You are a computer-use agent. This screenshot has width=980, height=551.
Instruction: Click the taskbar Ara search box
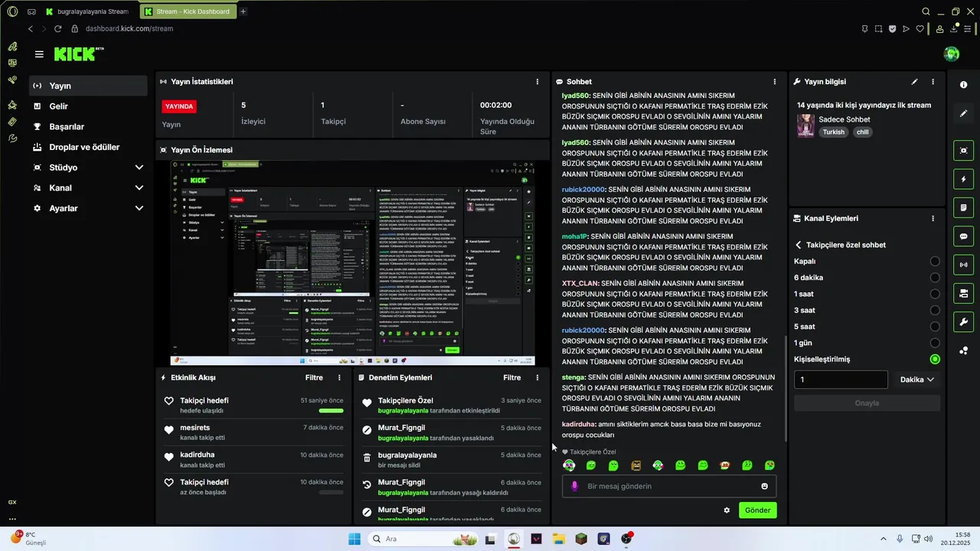[x=423, y=539]
